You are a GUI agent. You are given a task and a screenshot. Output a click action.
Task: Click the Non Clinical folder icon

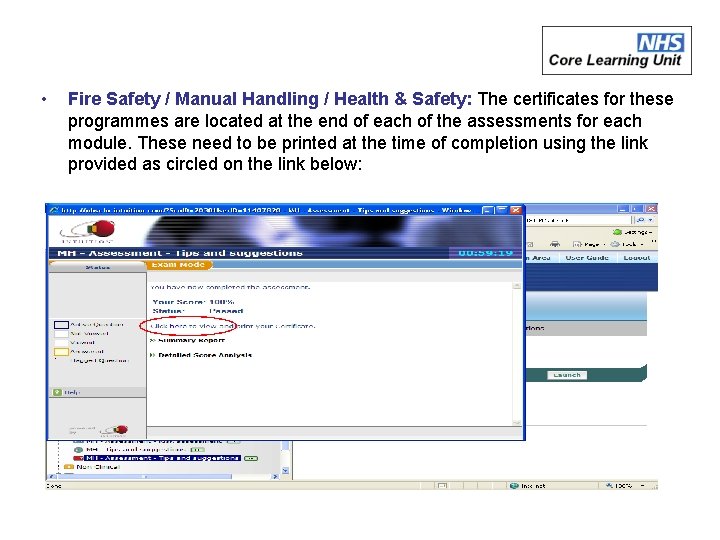[x=69, y=467]
